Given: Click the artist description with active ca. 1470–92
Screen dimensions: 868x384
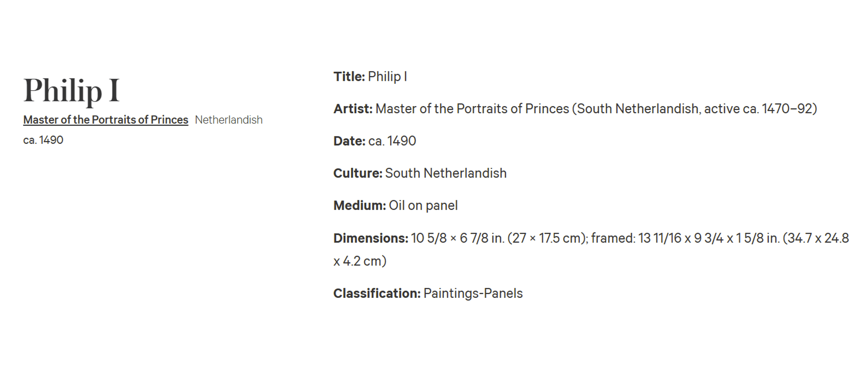Looking at the screenshot, I should [x=597, y=109].
